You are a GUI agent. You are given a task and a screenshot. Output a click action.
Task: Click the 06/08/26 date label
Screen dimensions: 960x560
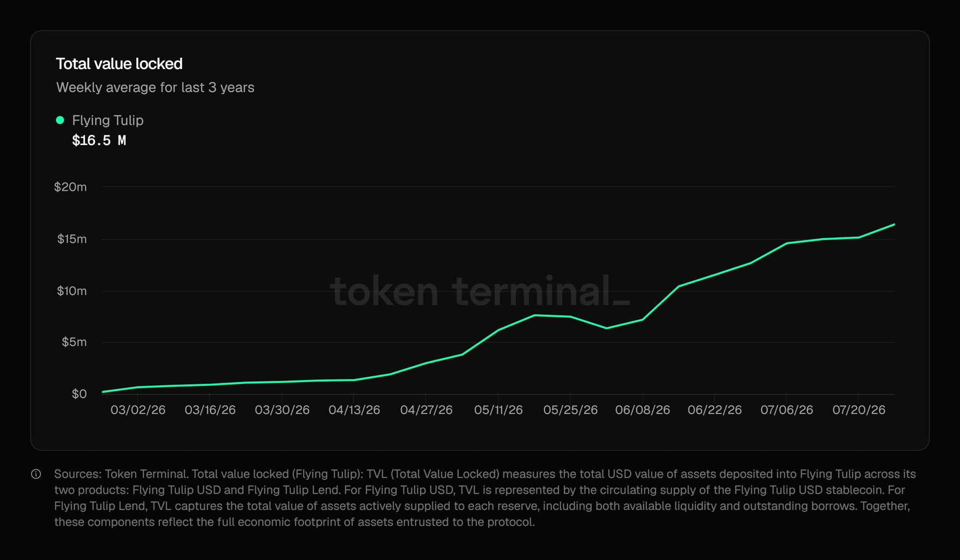(x=643, y=410)
